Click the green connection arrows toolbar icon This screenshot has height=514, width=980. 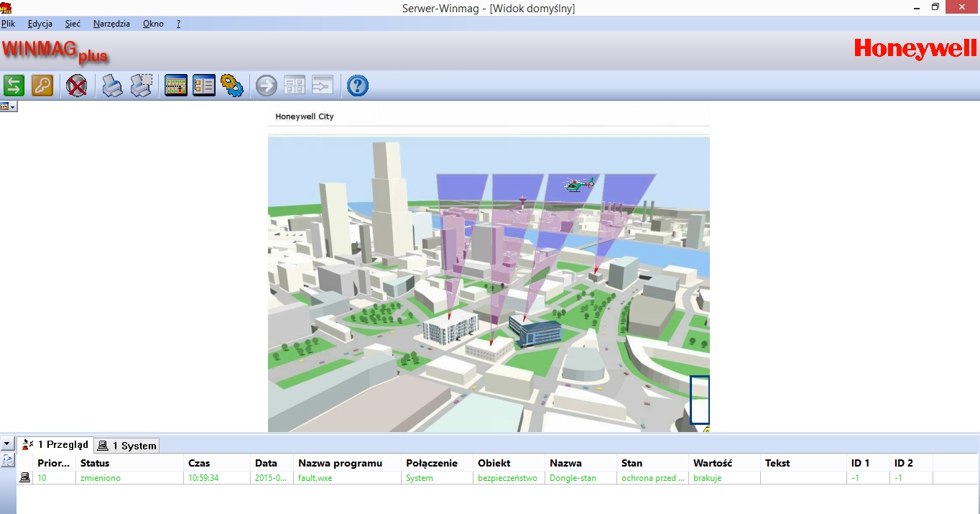pos(14,86)
